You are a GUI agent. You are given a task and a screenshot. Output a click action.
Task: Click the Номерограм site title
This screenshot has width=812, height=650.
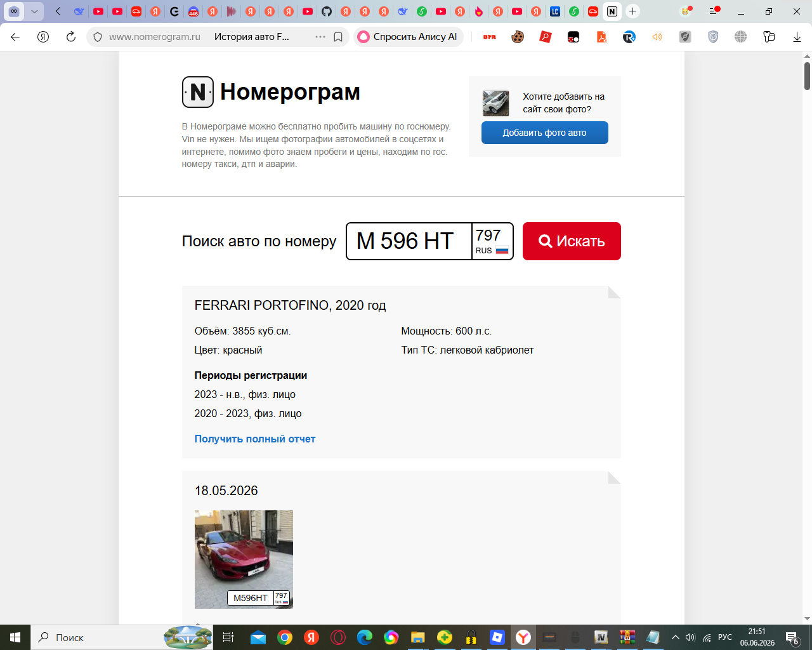290,92
